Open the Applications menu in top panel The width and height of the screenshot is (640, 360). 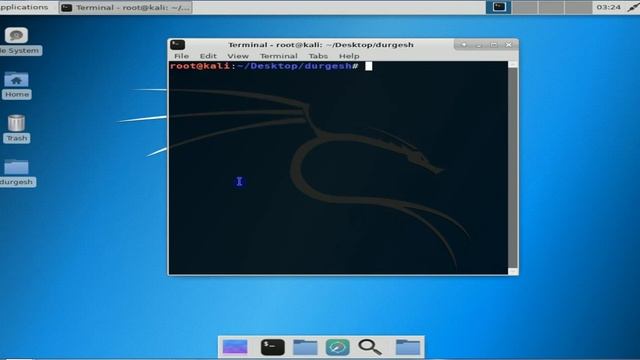(24, 7)
